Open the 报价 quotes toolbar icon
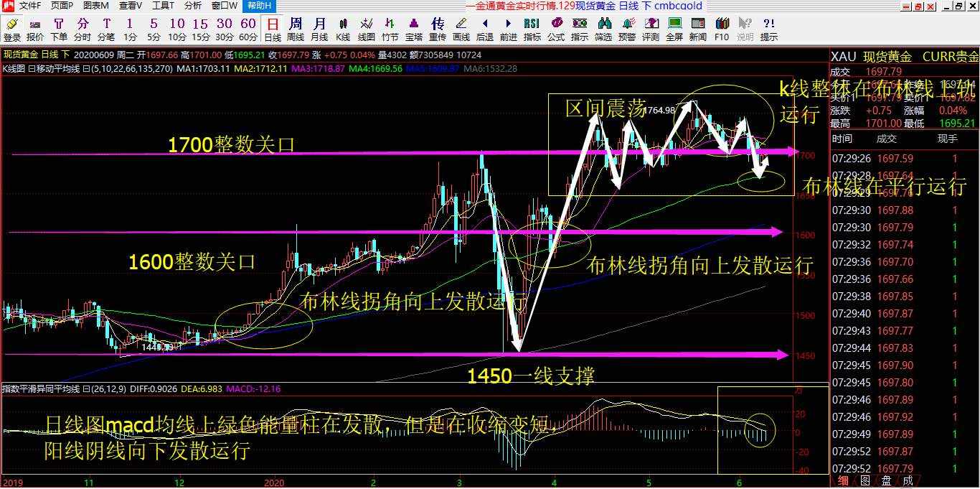This screenshot has height=489, width=980. [x=35, y=29]
